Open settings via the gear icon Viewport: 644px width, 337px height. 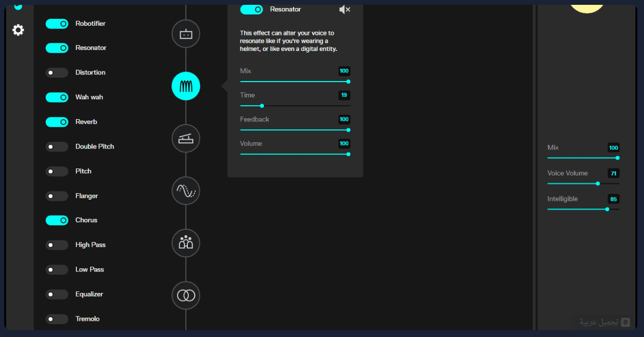18,30
